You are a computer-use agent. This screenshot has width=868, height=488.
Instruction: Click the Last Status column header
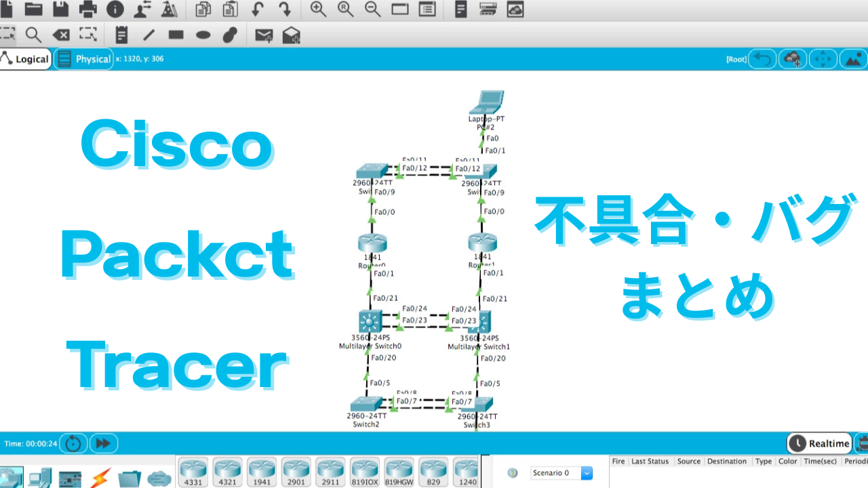click(650, 462)
